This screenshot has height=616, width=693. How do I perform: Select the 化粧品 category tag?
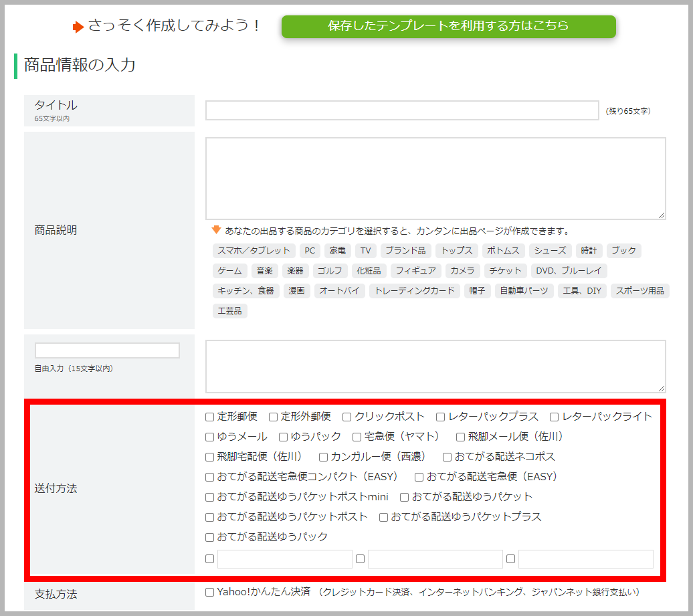(369, 270)
